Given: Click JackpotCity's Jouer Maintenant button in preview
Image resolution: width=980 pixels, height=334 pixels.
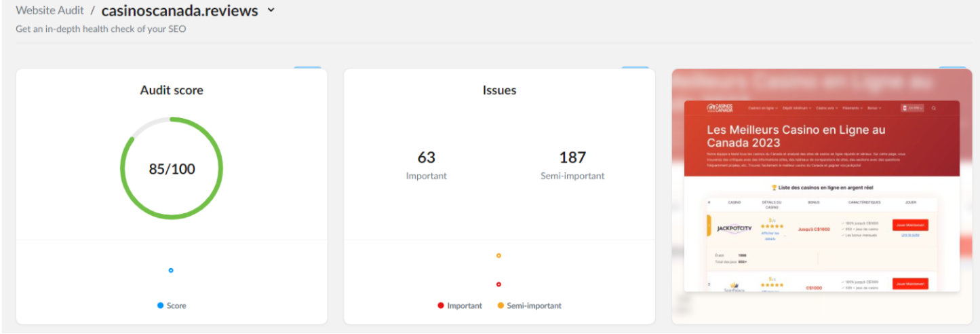Looking at the screenshot, I should (x=910, y=225).
